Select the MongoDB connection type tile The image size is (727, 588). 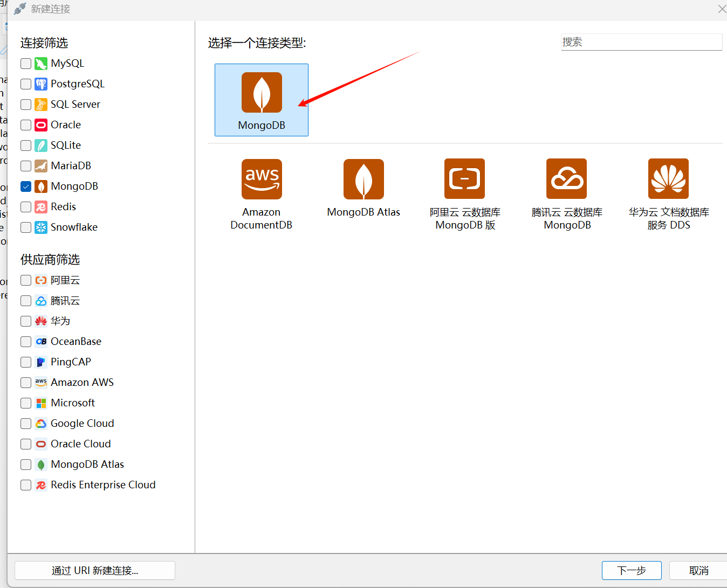point(262,100)
